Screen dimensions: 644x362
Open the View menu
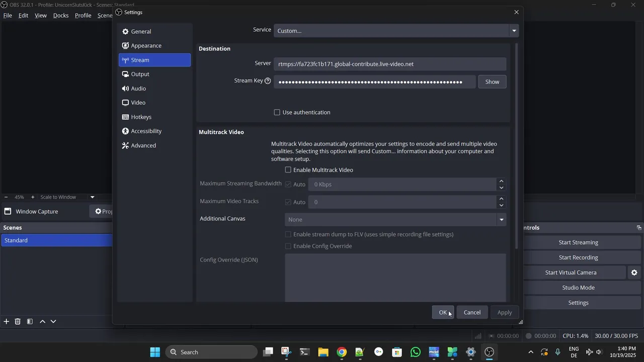coord(41,16)
